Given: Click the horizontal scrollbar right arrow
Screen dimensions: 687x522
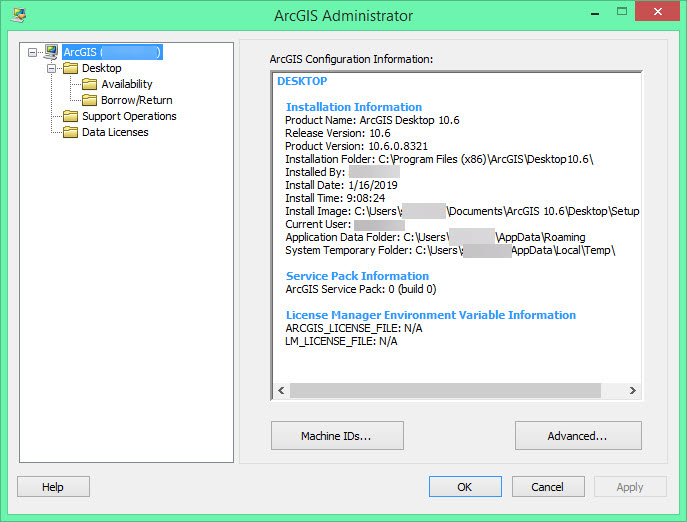Looking at the screenshot, I should (x=633, y=390).
